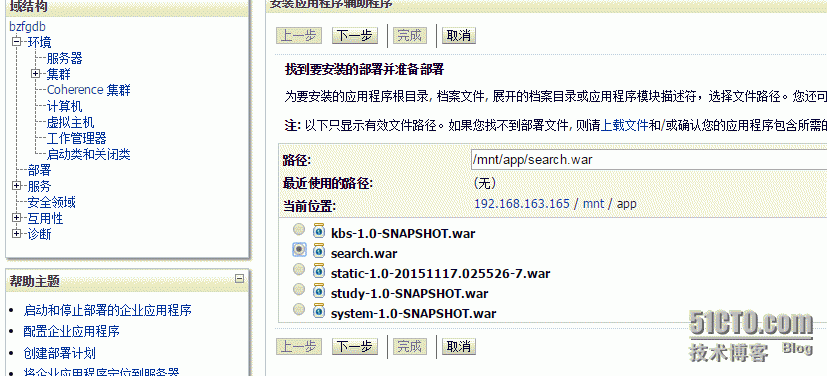Click top 完成 button
Viewport: 827px width, 376px height.
point(410,35)
